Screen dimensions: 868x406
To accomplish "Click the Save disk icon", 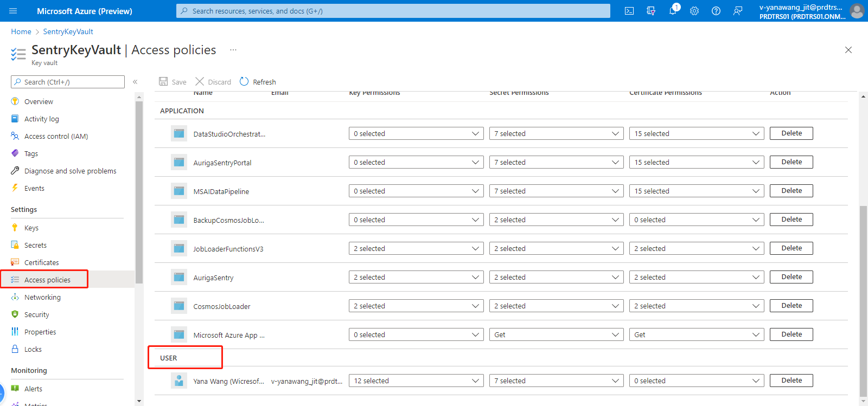I will [163, 81].
